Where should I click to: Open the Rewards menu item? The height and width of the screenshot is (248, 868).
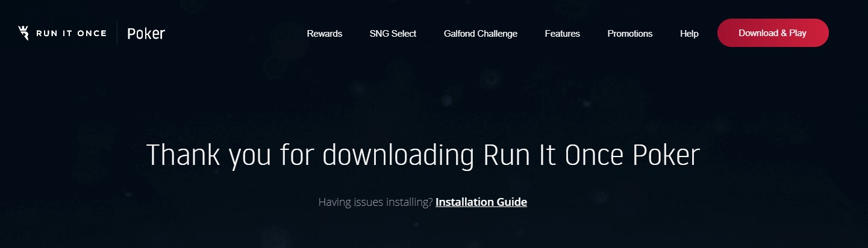coord(325,34)
